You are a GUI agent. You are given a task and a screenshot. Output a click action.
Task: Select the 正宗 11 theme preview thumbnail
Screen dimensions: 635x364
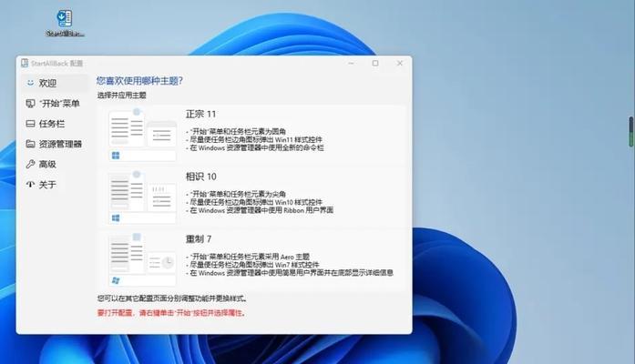click(x=142, y=135)
